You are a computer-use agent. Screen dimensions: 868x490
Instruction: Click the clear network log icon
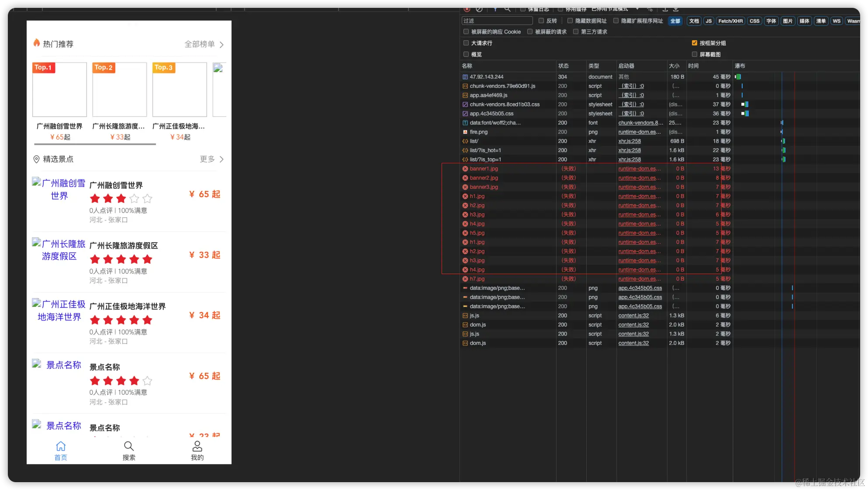(x=479, y=9)
